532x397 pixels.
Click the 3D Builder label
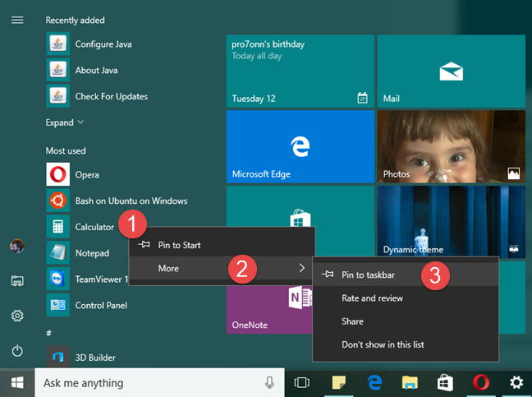pos(95,358)
